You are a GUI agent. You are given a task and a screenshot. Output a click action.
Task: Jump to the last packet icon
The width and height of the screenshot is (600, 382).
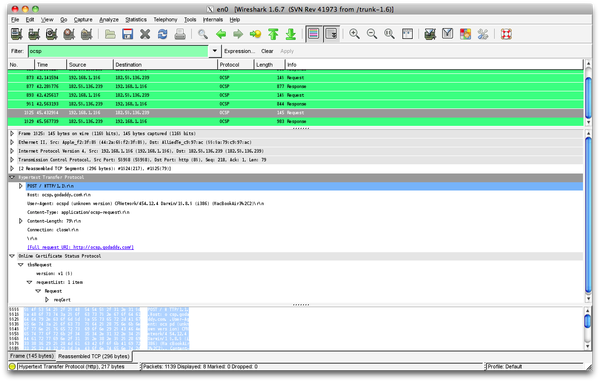pyautogui.click(x=291, y=34)
